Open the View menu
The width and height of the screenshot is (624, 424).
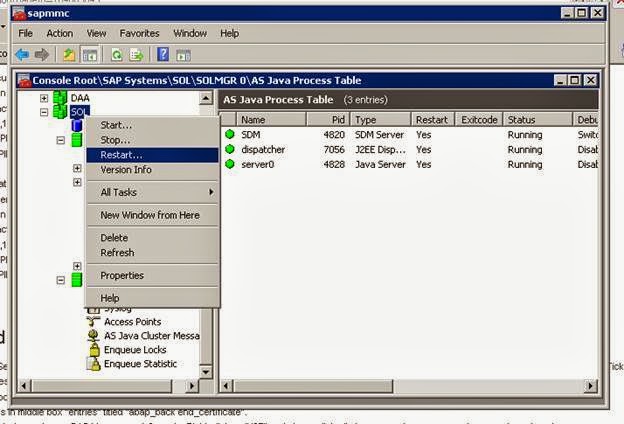[96, 33]
